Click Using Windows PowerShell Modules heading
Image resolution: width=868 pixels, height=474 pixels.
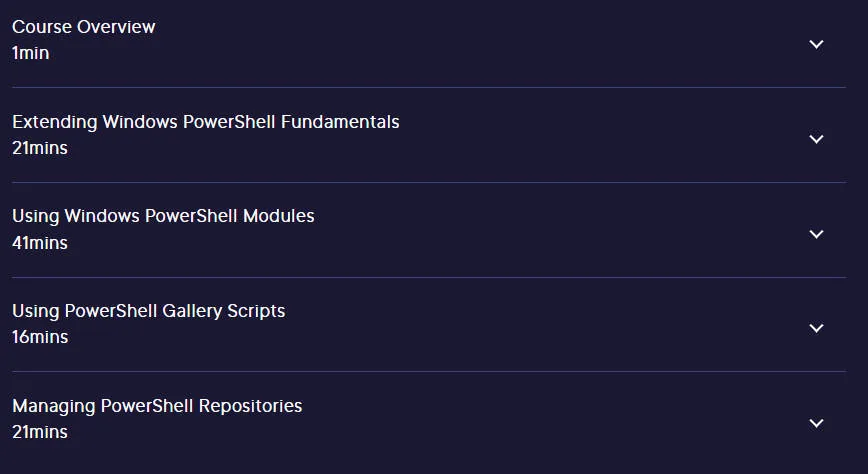(x=163, y=216)
